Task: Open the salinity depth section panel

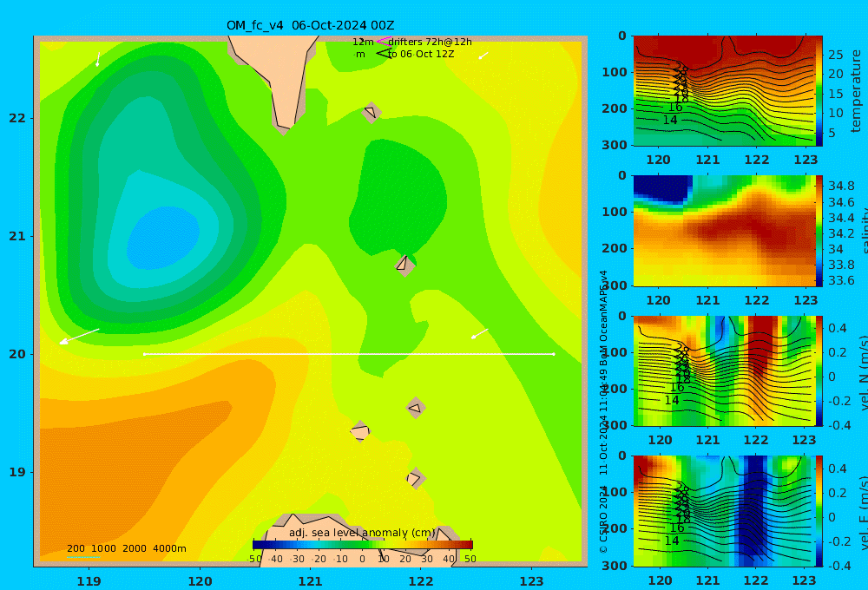Action: click(724, 231)
